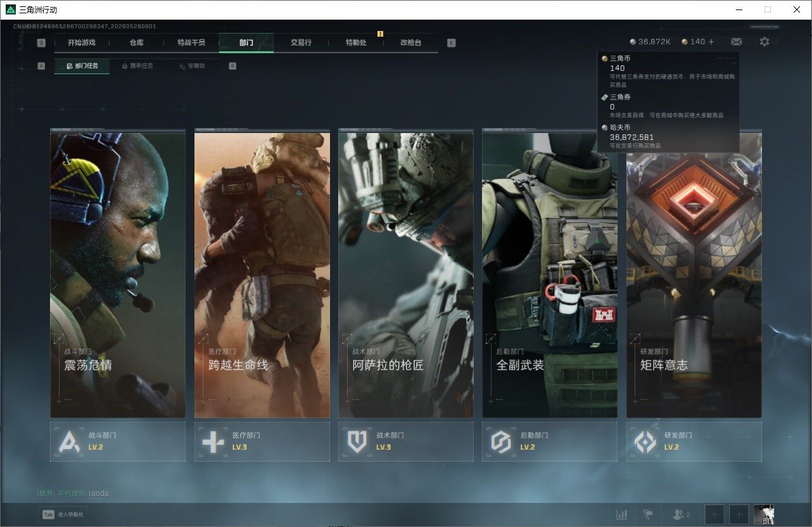Click the 后勤部门 hexagon icon

pos(501,441)
